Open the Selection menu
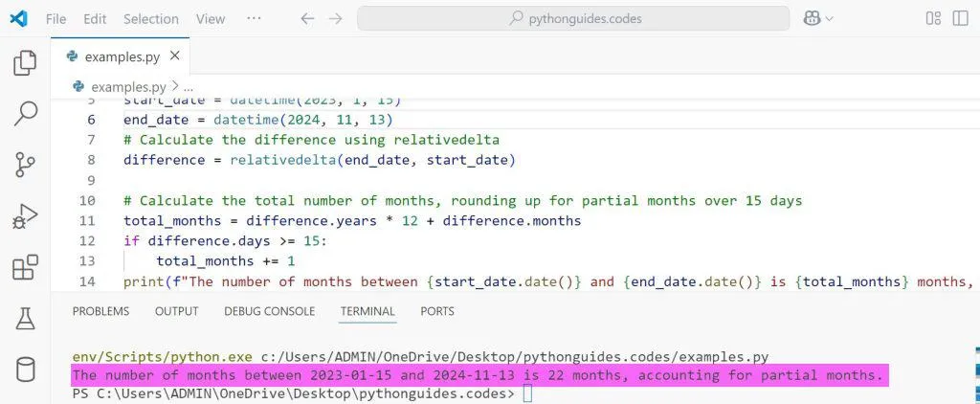 coord(151,18)
